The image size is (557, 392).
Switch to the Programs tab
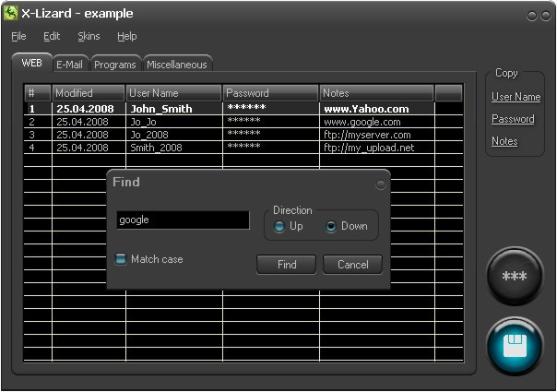tap(115, 65)
